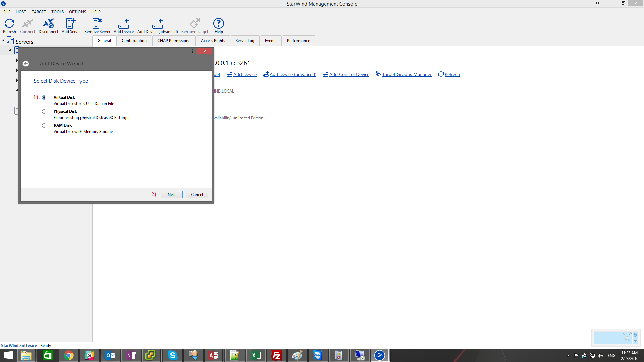Image resolution: width=644 pixels, height=362 pixels.
Task: Click the Add Device (advanced) link
Action: click(290, 74)
